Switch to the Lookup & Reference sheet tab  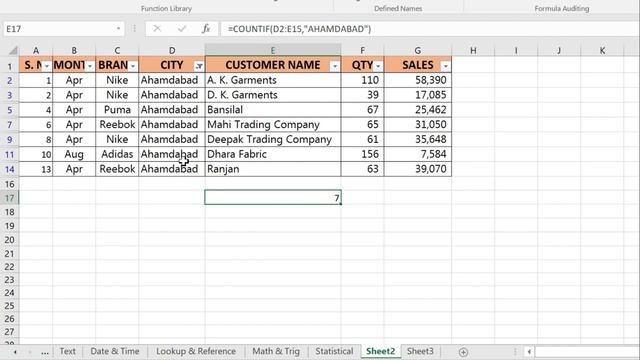coord(196,351)
